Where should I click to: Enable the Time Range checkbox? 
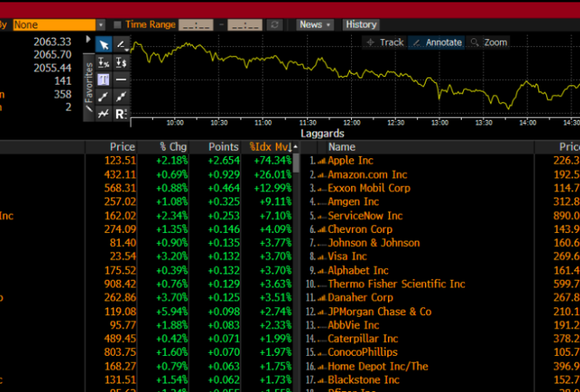[x=118, y=25]
